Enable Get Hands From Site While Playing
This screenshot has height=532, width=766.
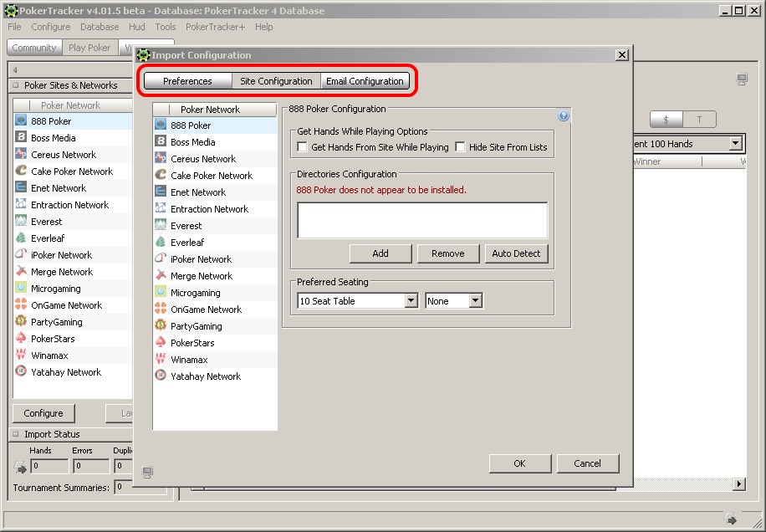[303, 146]
